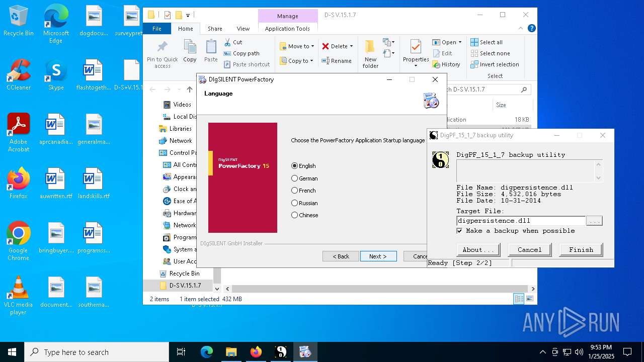This screenshot has width=644, height=362.
Task: Click Copy path in ribbon
Action: [x=242, y=53]
